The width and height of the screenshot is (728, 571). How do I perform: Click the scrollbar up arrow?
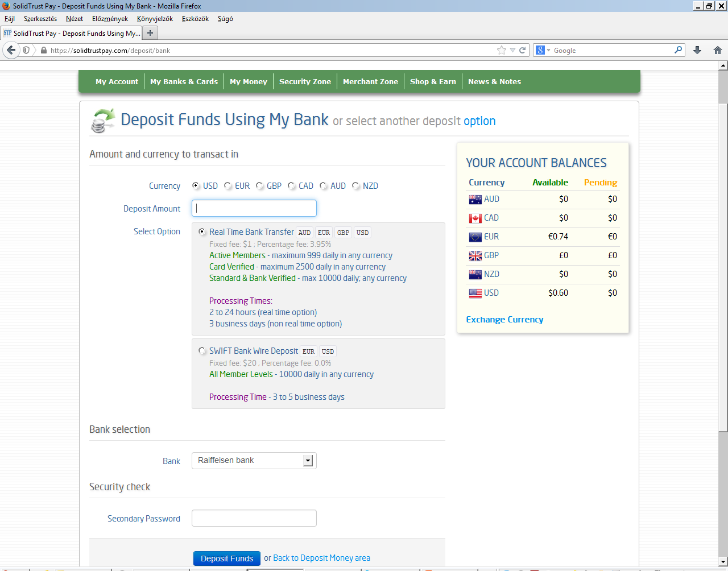point(723,65)
